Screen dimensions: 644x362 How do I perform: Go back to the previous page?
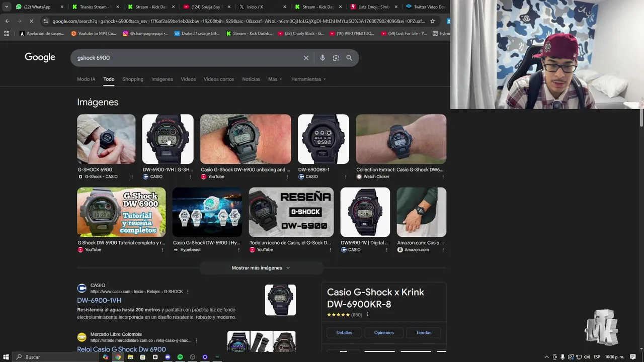[7, 21]
